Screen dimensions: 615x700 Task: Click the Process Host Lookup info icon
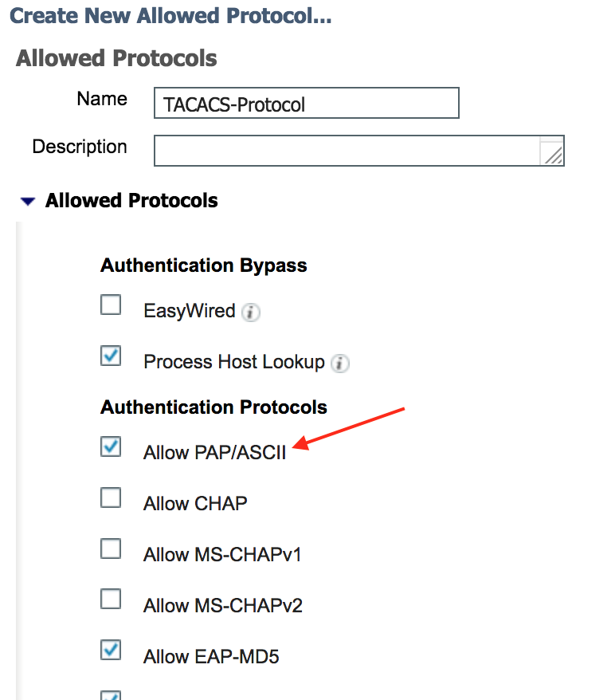coord(340,364)
